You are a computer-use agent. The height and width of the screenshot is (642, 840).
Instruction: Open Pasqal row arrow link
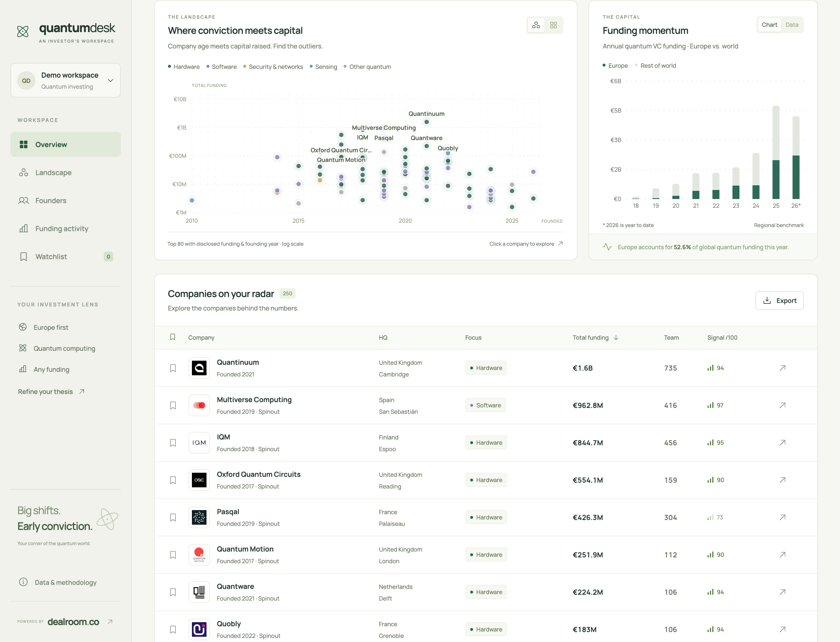click(x=782, y=517)
